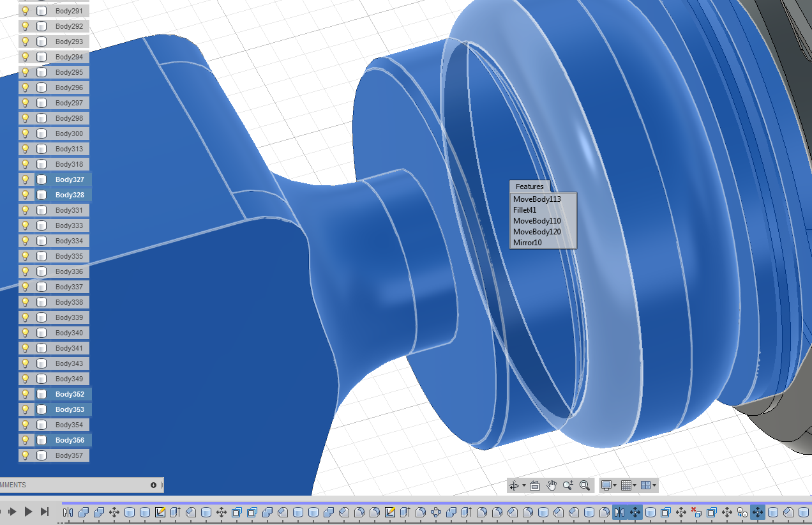
Task: Click the body icon of Body356
Action: (x=41, y=440)
